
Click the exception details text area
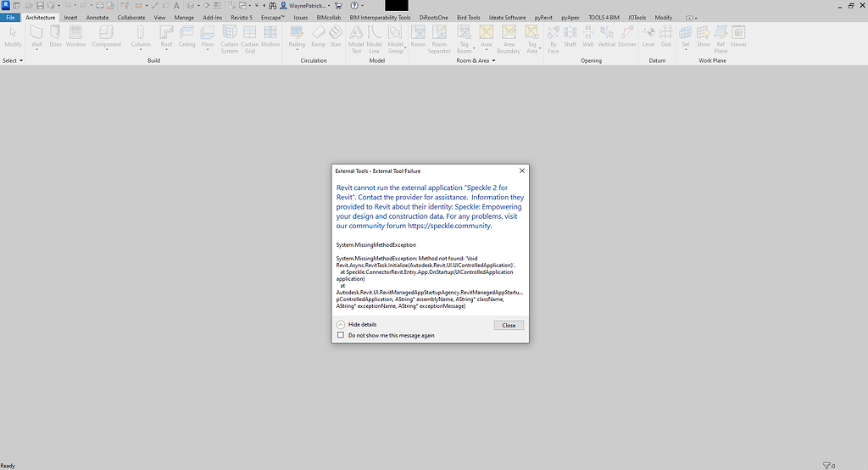tap(430, 275)
